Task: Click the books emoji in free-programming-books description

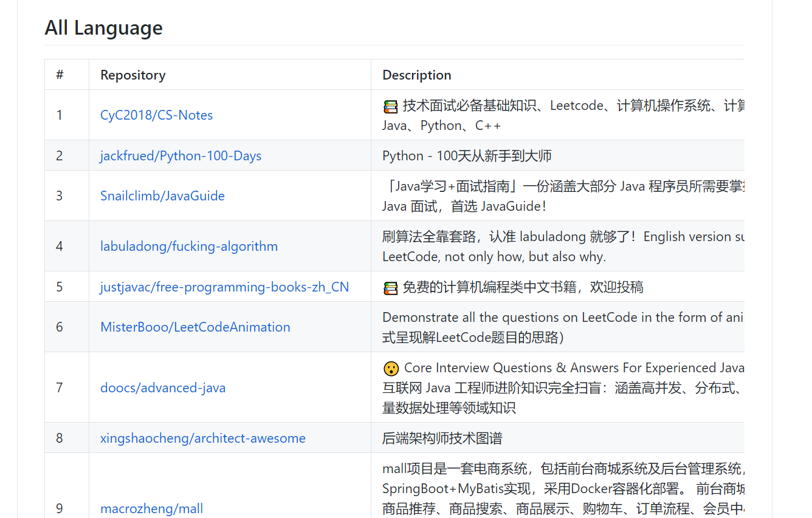Action: [390, 287]
